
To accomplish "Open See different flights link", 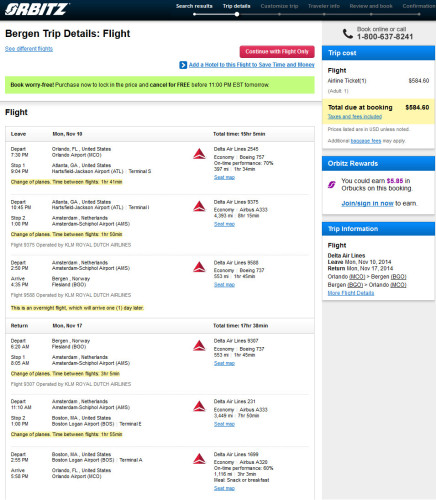I will [x=29, y=49].
